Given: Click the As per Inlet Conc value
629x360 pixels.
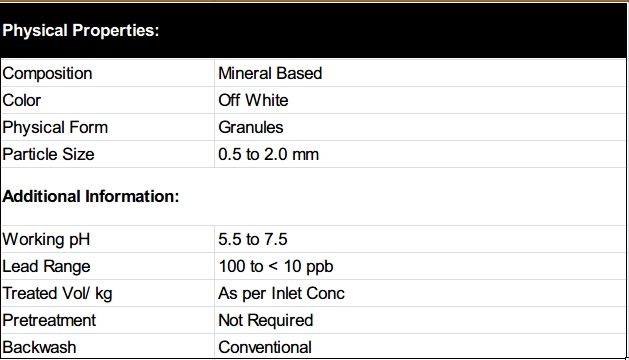Looking at the screenshot, I should coord(281,293).
